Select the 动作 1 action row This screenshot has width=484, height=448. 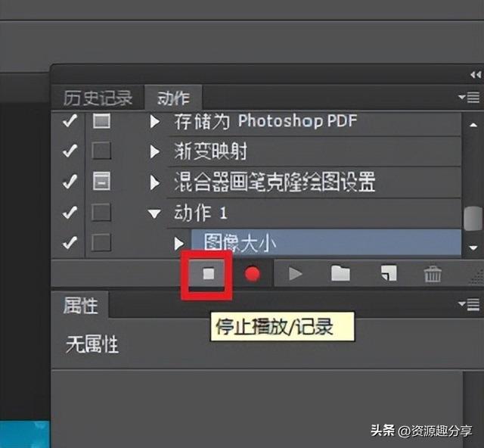tap(315, 213)
